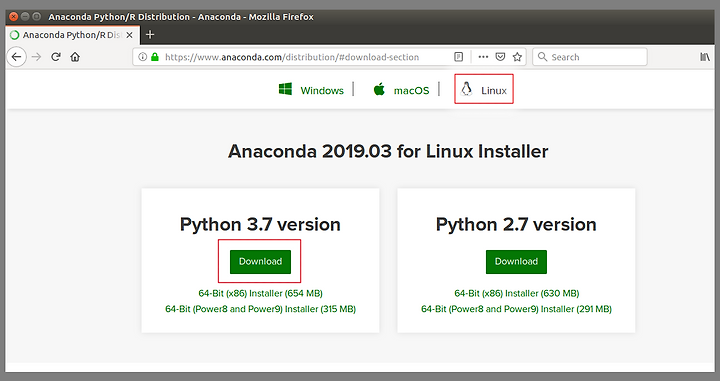Click the forward navigation arrow
Screen dimensions: 720x381
tap(36, 57)
